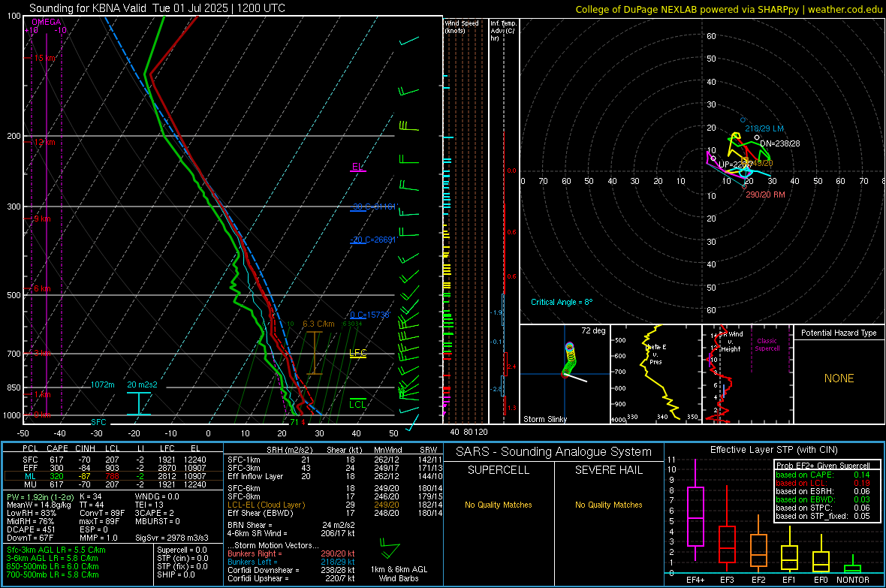This screenshot has height=588, width=886.
Task: Click the 12 km height marker
Action: point(44,142)
